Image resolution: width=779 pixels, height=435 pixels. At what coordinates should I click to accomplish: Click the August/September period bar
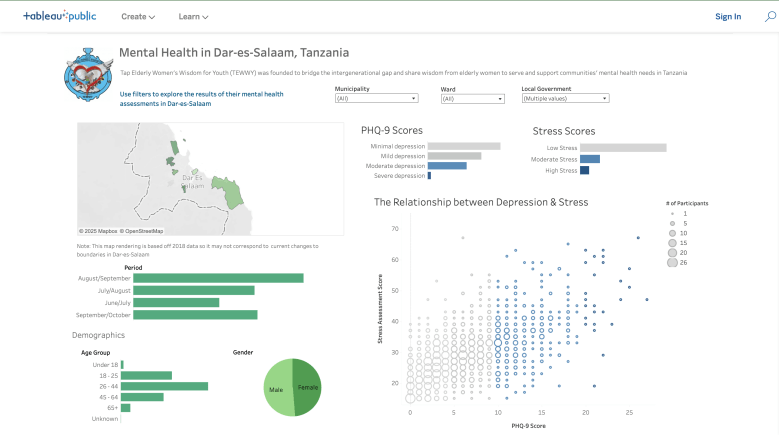coord(218,277)
